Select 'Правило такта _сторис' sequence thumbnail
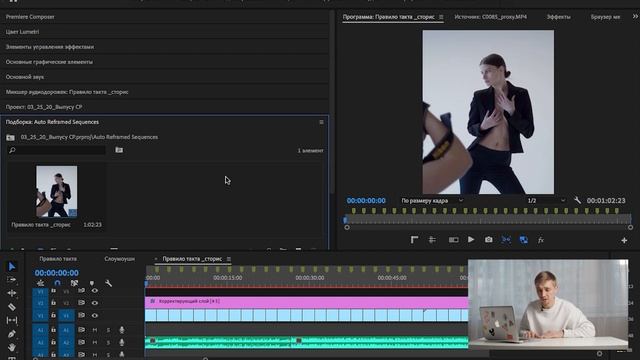This screenshot has width=640, height=360. click(x=56, y=191)
